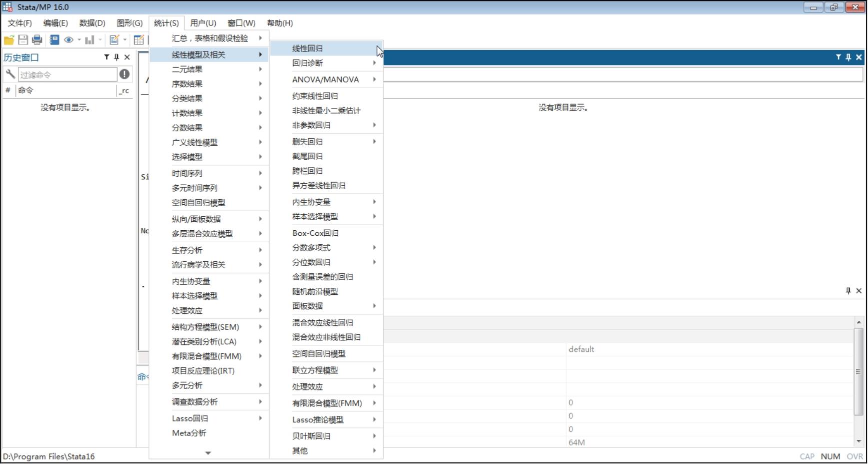Expand the 联立方程模型 submenu
868x464 pixels.
(327, 370)
